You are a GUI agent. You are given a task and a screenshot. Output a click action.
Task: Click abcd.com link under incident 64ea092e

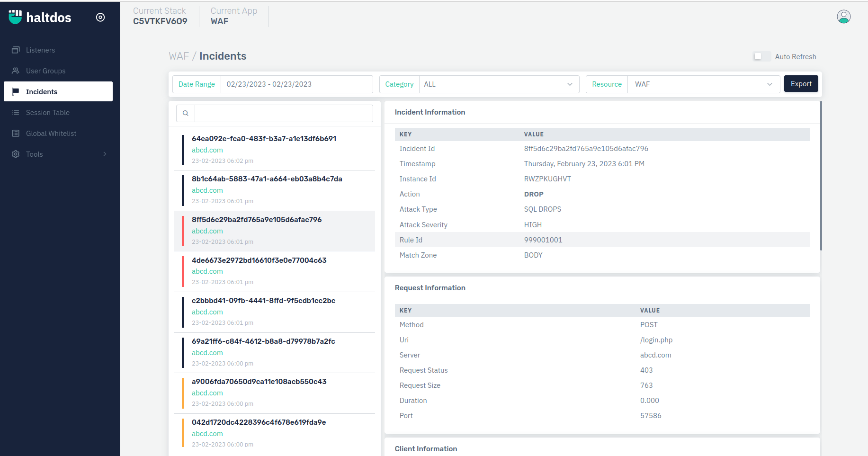point(207,150)
